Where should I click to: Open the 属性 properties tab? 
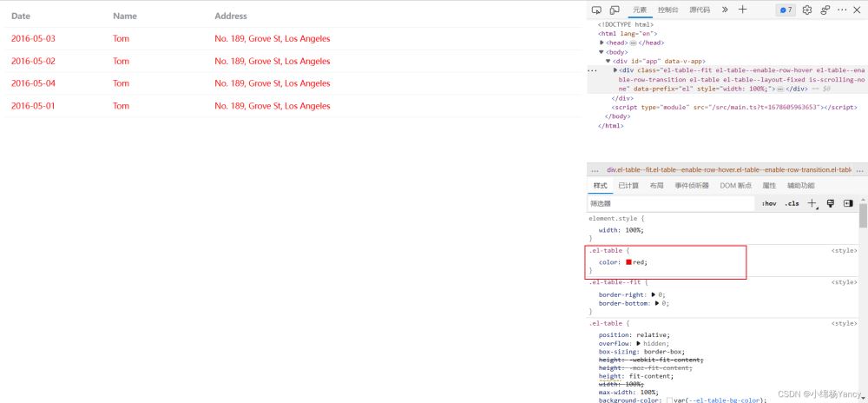[x=769, y=186]
